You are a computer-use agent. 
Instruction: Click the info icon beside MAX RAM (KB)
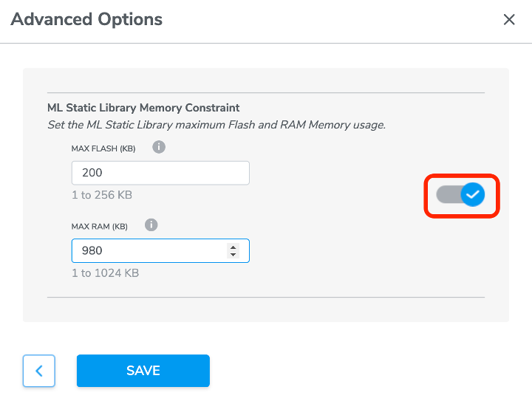click(x=151, y=225)
